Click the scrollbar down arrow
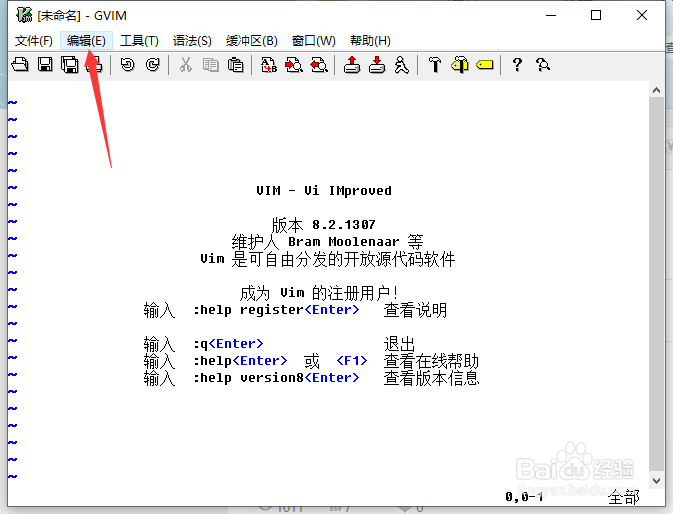This screenshot has height=514, width=673. [x=656, y=481]
